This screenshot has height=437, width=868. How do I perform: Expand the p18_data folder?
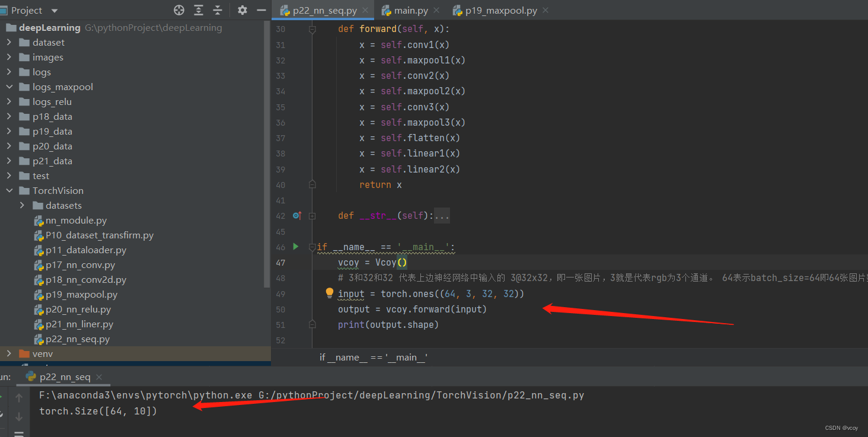click(x=9, y=116)
